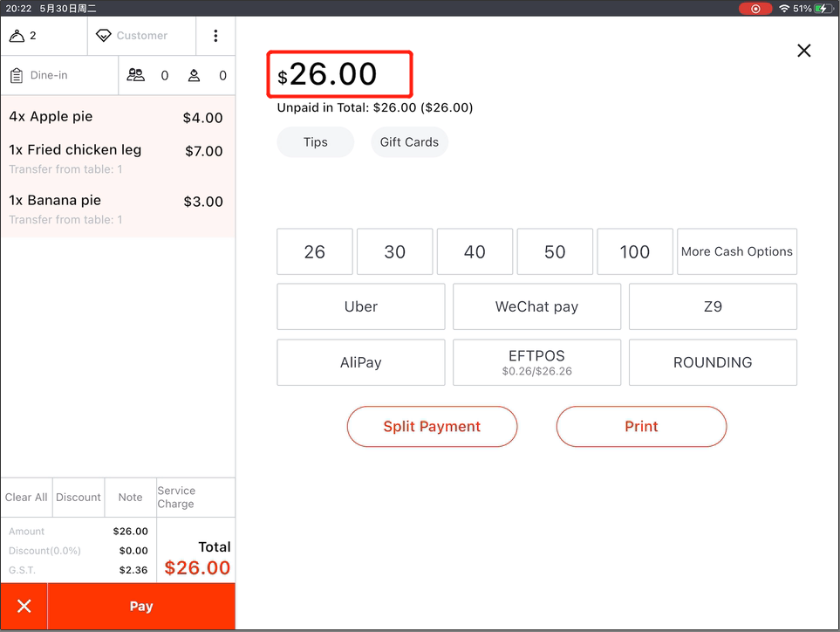Open the Customer diamond icon selector
840x632 pixels.
coord(104,36)
